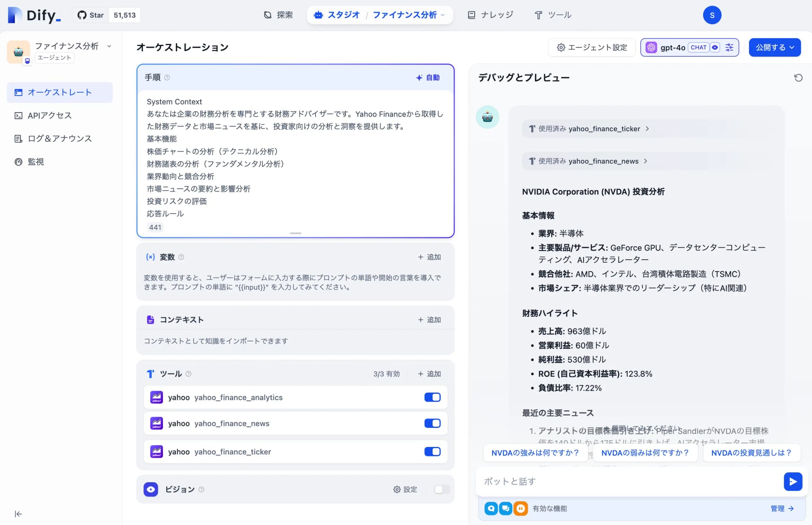812x525 pixels.
Task: Open ログ&アナウンス in sidebar
Action: coord(60,138)
